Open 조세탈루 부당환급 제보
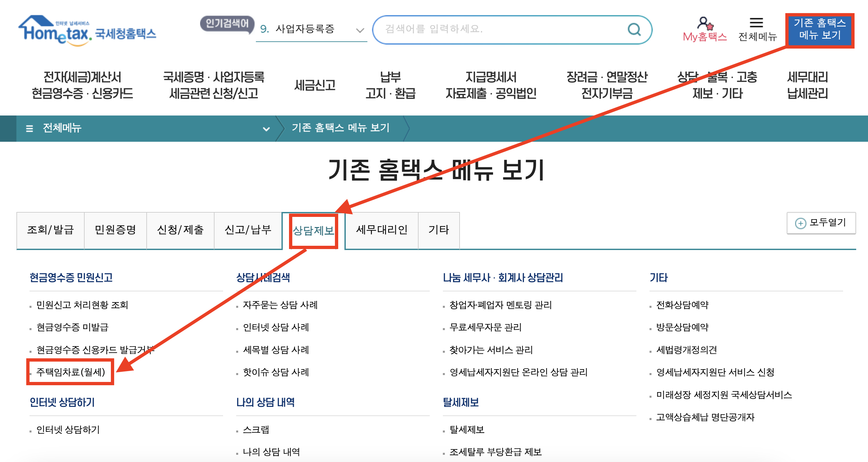The height and width of the screenshot is (462, 868). click(x=496, y=452)
